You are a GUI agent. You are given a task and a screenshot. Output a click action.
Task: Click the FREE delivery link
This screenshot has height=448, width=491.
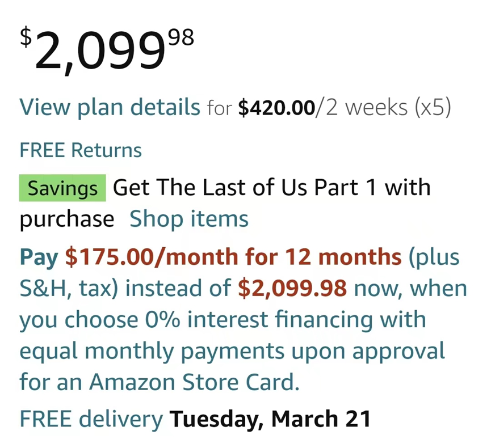(91, 419)
